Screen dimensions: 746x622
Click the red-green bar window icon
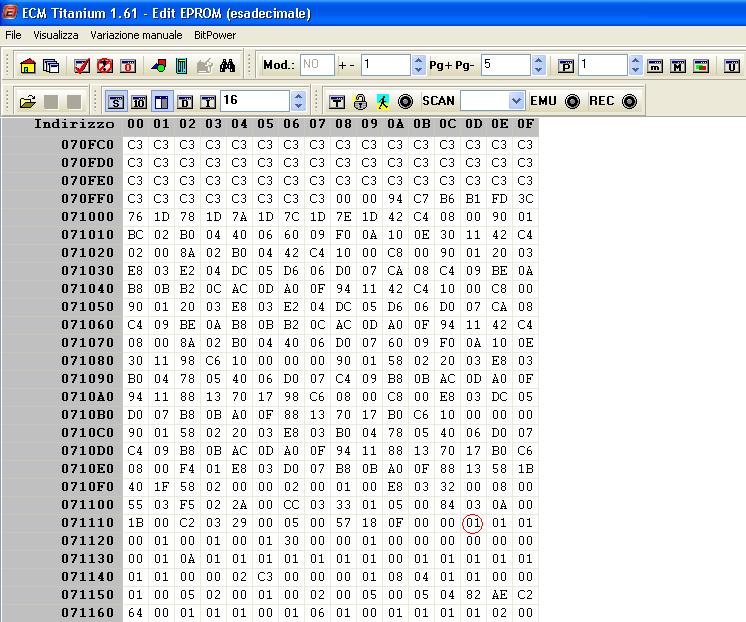[701, 66]
